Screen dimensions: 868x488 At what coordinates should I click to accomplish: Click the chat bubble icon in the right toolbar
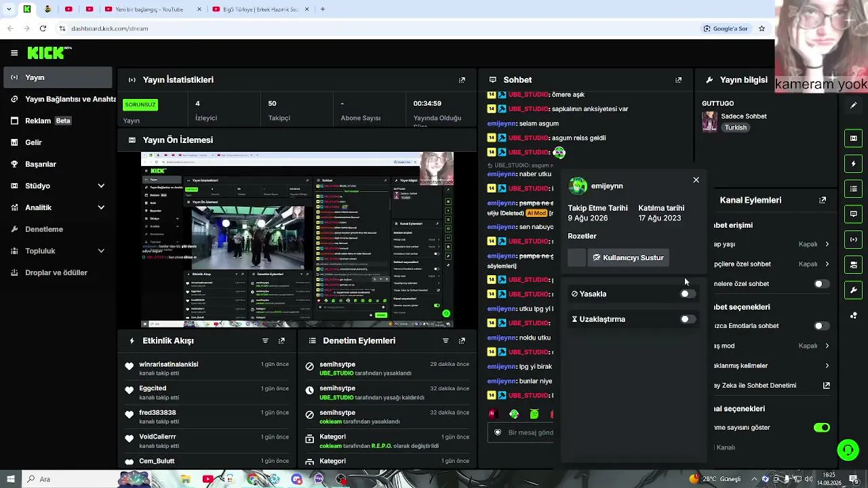[853, 213]
